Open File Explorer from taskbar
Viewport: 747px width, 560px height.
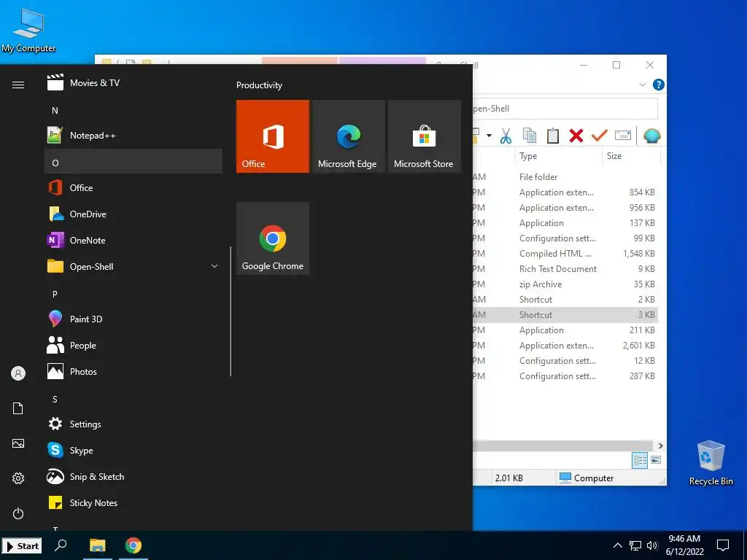coord(98,545)
